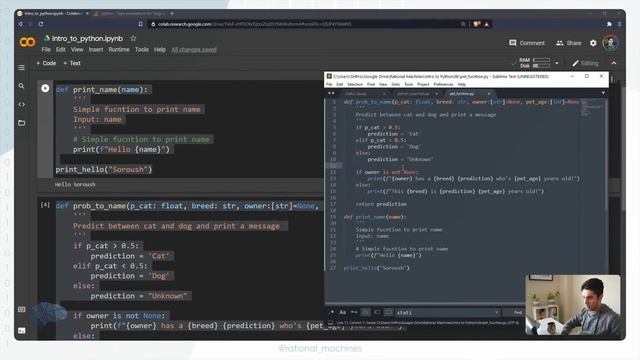Close pet_function.py tab in Sublime
This screenshot has width=640, height=360.
click(489, 94)
